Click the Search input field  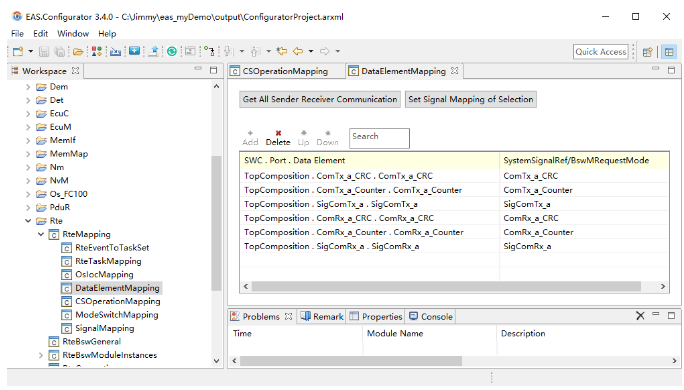click(379, 138)
